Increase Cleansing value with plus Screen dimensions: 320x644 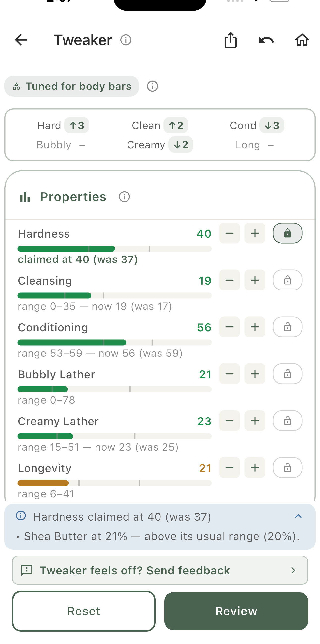tap(255, 280)
